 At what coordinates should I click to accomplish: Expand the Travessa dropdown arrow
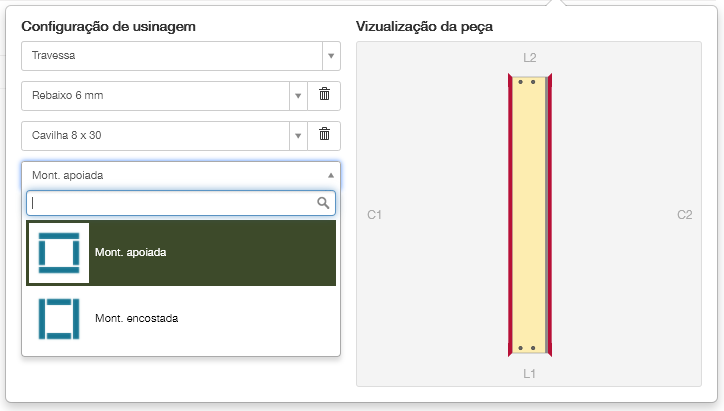[x=331, y=56]
